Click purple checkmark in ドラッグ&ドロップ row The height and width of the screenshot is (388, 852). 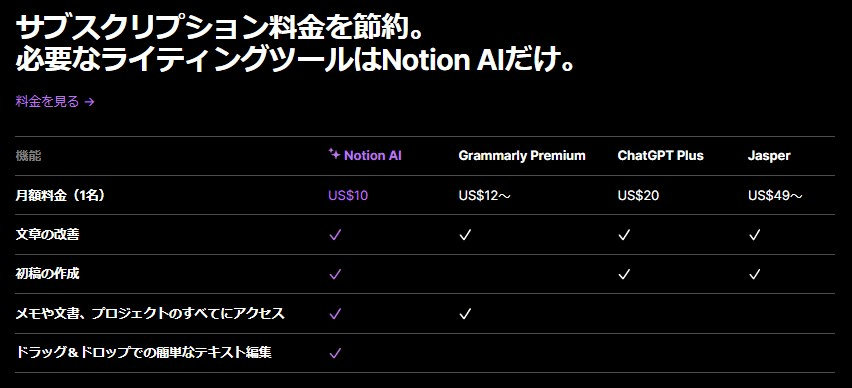pos(335,353)
